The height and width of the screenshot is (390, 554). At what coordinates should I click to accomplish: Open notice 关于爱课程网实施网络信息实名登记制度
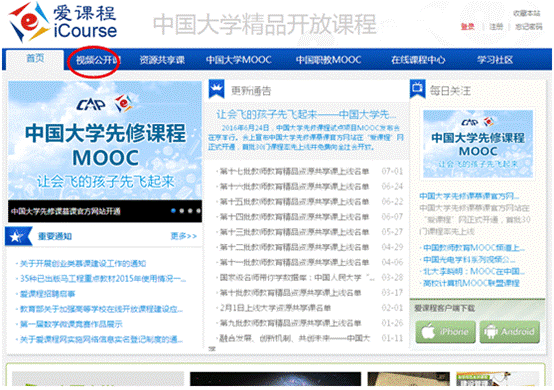[x=101, y=339]
